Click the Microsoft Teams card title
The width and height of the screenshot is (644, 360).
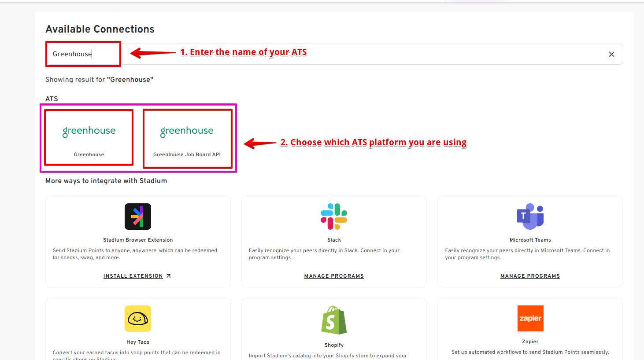[x=530, y=240]
